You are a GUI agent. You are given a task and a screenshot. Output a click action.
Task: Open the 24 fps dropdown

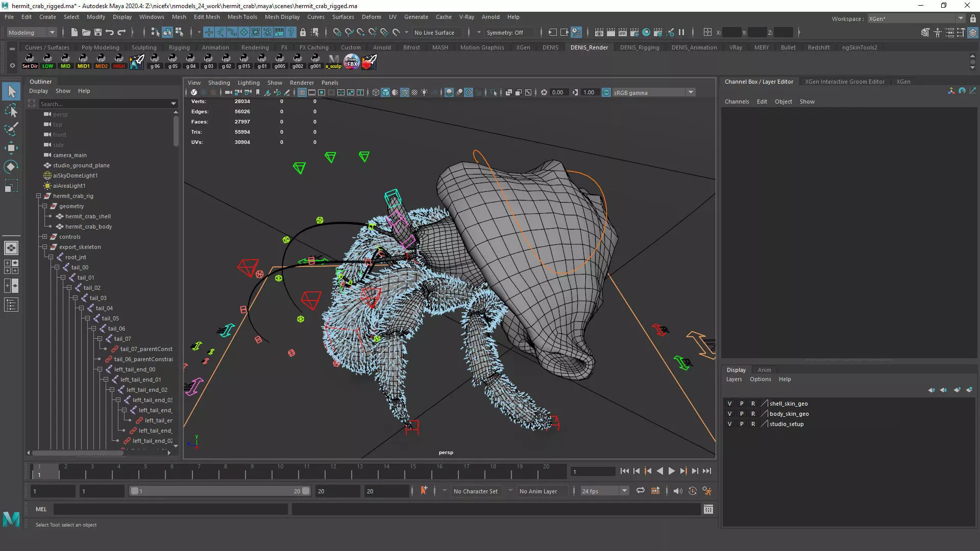[x=604, y=491]
